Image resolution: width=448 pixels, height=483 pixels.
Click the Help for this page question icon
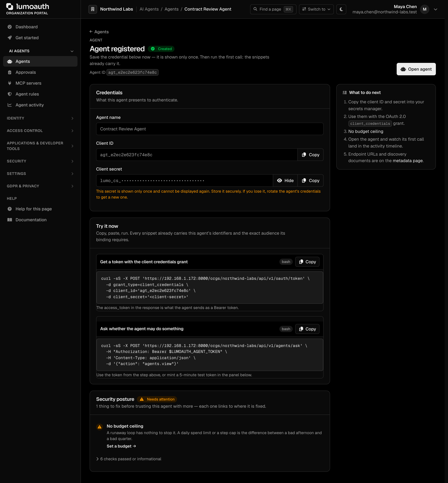pyautogui.click(x=10, y=209)
